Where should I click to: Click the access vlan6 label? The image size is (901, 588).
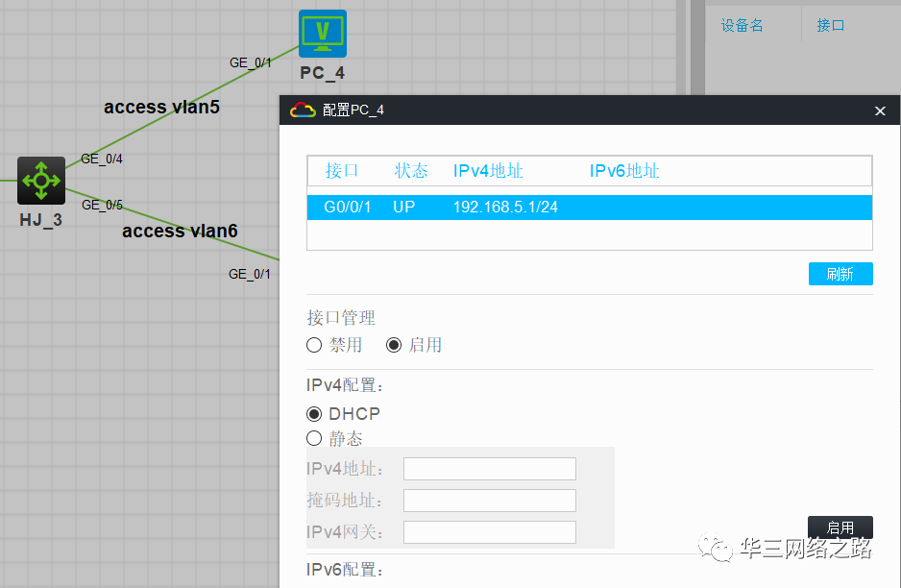click(180, 231)
